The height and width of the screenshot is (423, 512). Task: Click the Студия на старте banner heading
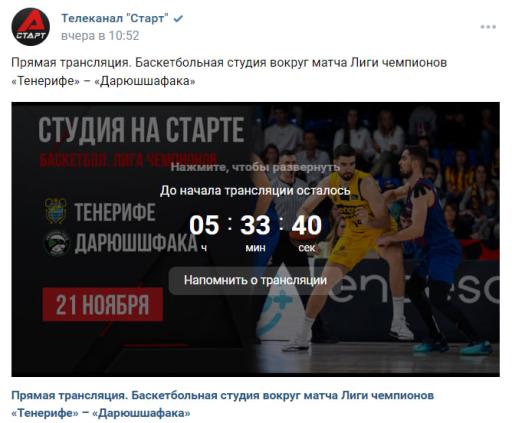(141, 130)
